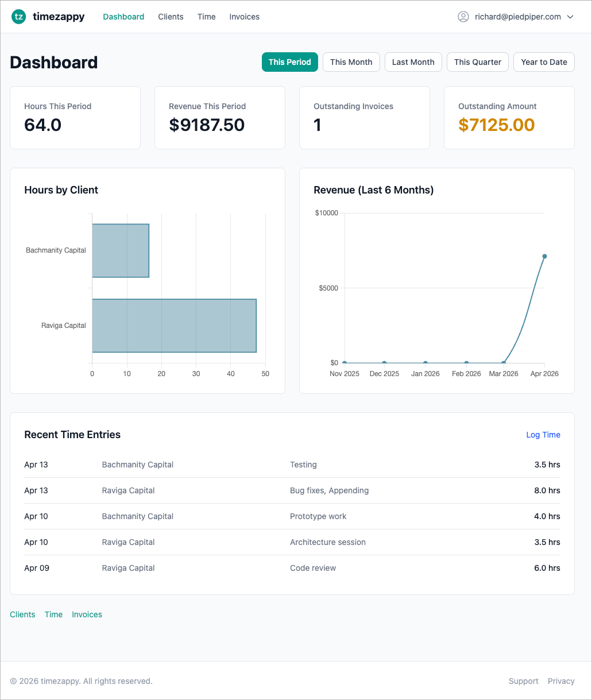
Task: Select the Year to Date filter
Action: (x=544, y=62)
